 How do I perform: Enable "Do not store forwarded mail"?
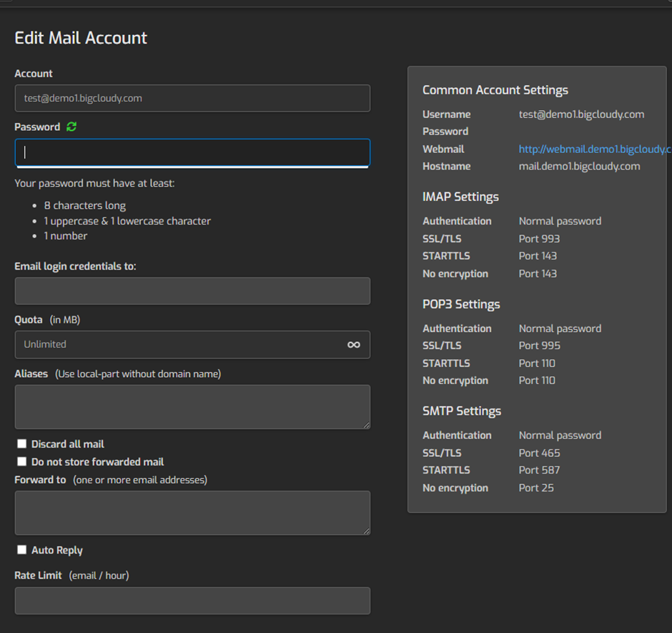pos(21,461)
